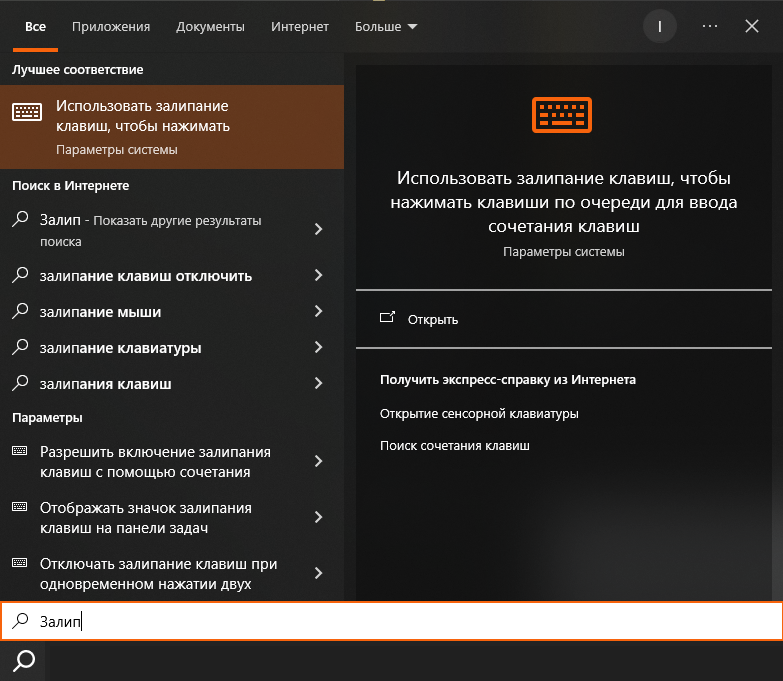The image size is (783, 681).
Task: Click the user account avatar icon
Action: pos(660,27)
